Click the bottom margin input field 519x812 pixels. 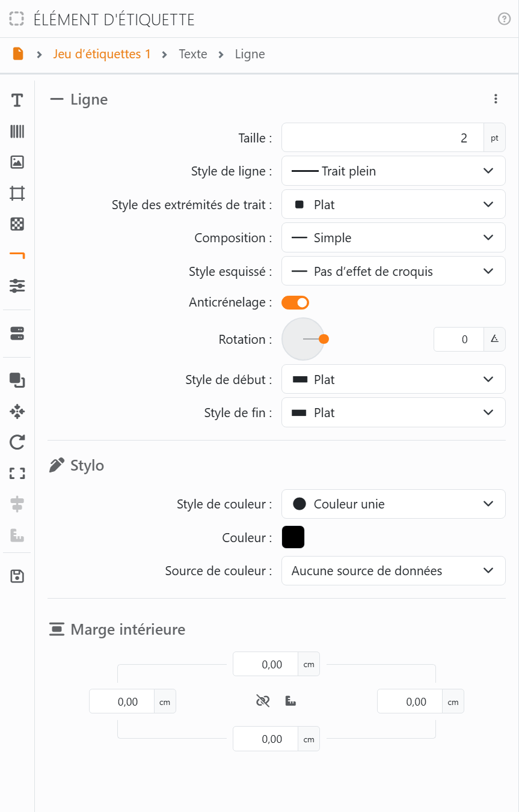click(265, 739)
